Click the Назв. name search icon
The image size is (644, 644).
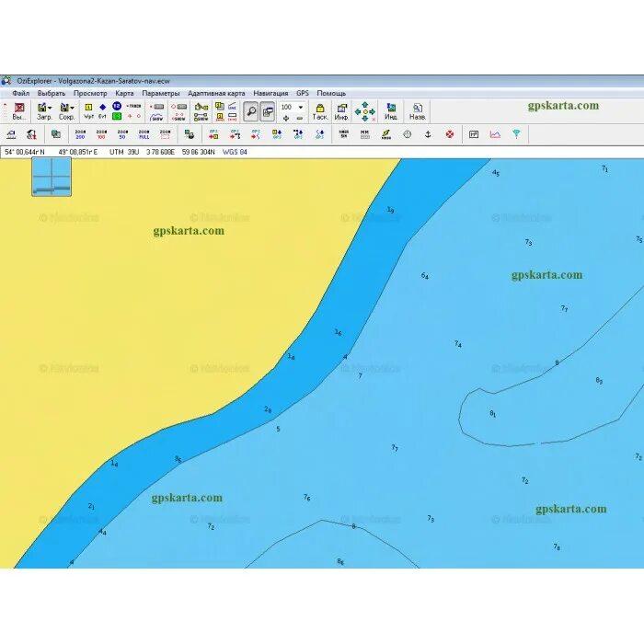coord(418,111)
